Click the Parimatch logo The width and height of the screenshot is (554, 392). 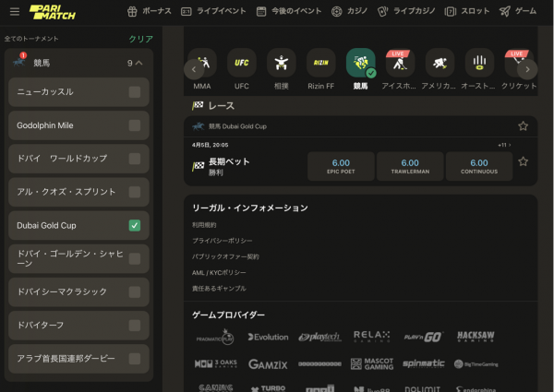point(53,12)
